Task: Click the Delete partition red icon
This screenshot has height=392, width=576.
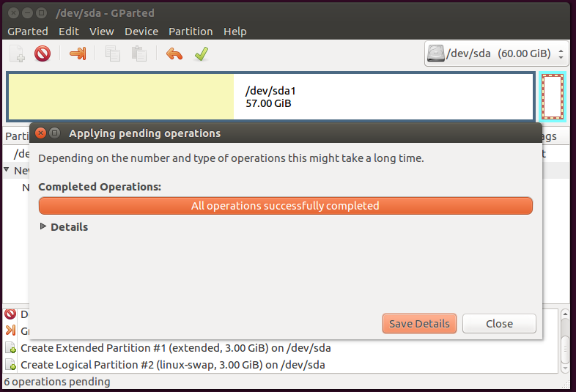Action: [x=43, y=53]
